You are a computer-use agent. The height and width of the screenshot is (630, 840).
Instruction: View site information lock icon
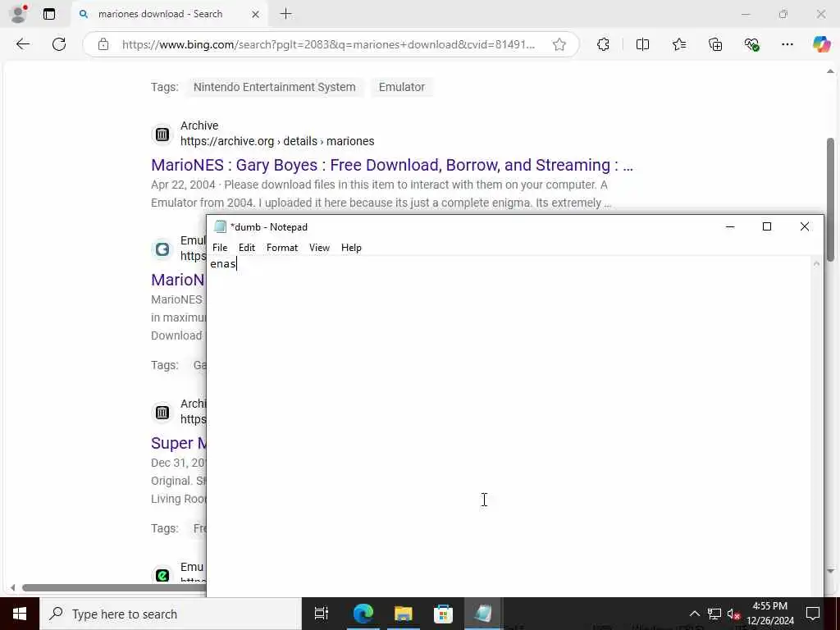[x=103, y=44]
